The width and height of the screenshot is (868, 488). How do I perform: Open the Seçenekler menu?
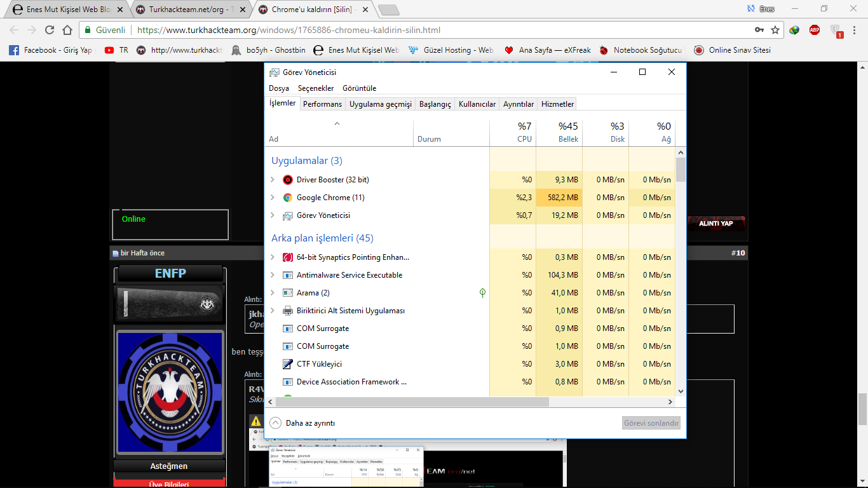pos(316,88)
